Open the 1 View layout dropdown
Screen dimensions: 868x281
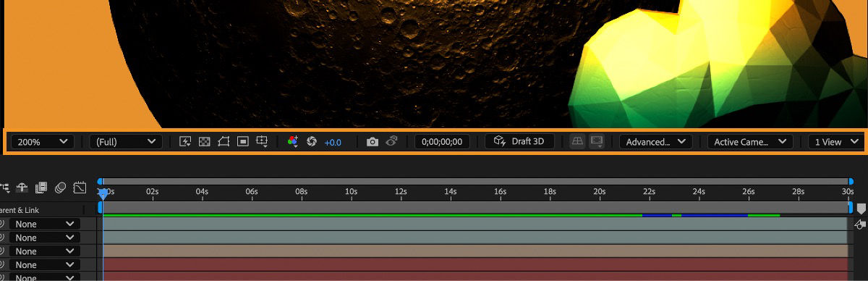click(835, 142)
